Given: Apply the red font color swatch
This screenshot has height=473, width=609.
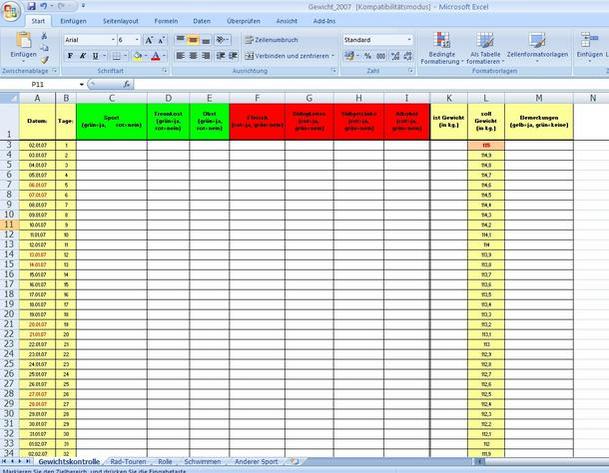Looking at the screenshot, I should coord(155,56).
